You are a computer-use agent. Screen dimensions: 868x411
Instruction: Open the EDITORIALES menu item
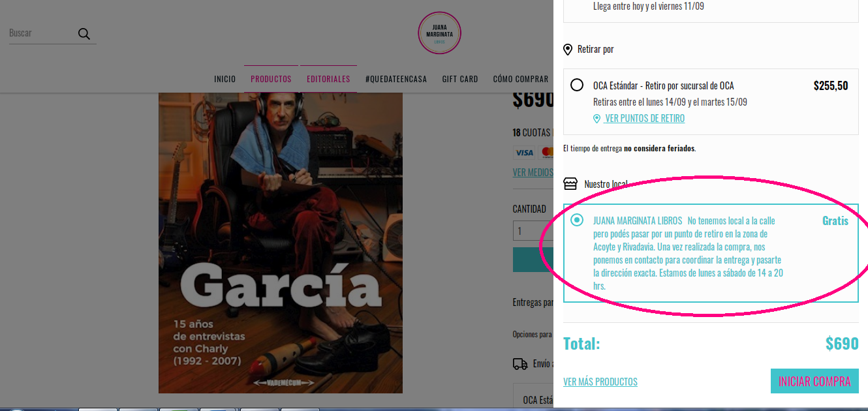pyautogui.click(x=328, y=79)
